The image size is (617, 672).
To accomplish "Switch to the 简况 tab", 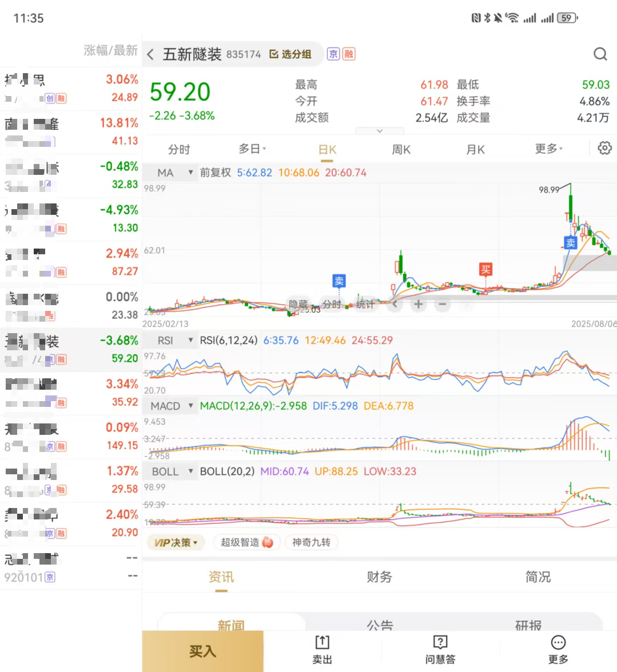I will coord(538,577).
